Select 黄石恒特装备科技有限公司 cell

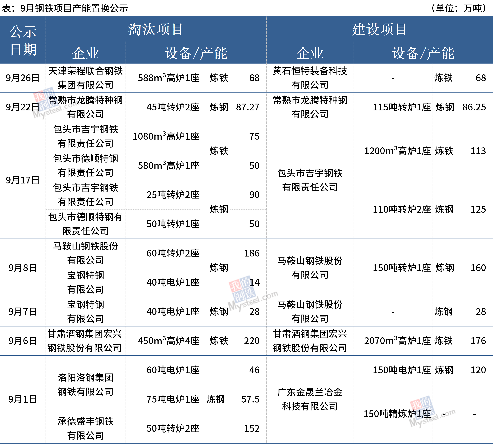pos(310,78)
